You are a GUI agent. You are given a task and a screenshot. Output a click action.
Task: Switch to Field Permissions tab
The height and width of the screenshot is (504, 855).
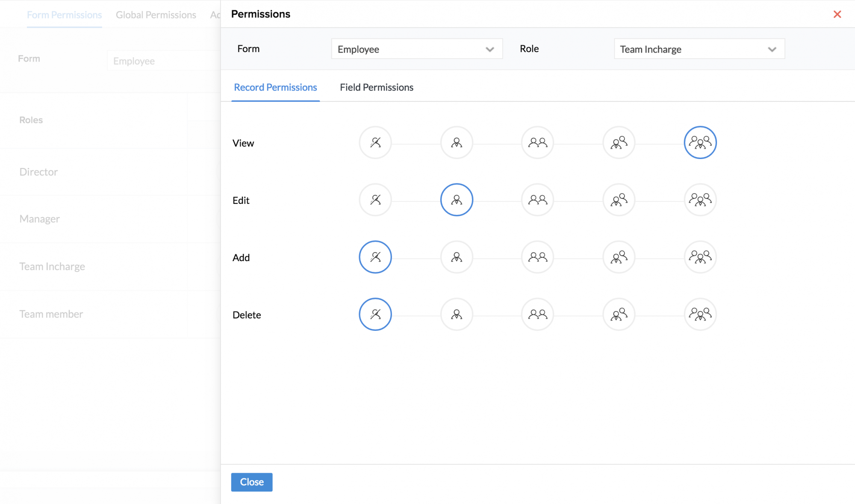click(x=376, y=87)
